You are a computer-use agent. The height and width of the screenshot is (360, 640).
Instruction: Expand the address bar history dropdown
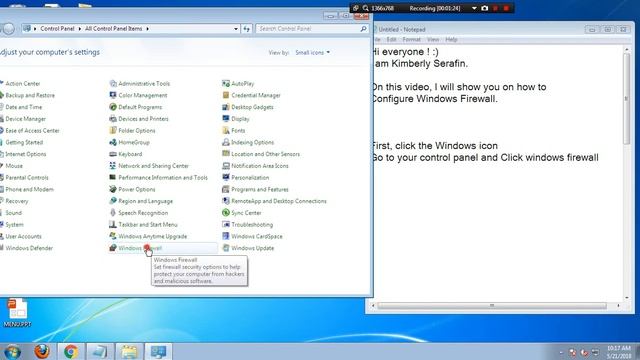pyautogui.click(x=236, y=29)
